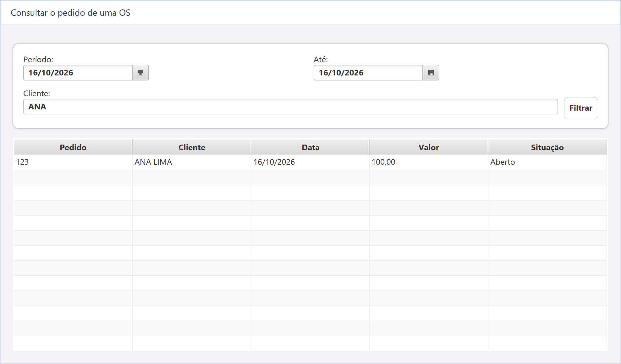
Task: Sort by the Valor column header
Action: (x=429, y=147)
